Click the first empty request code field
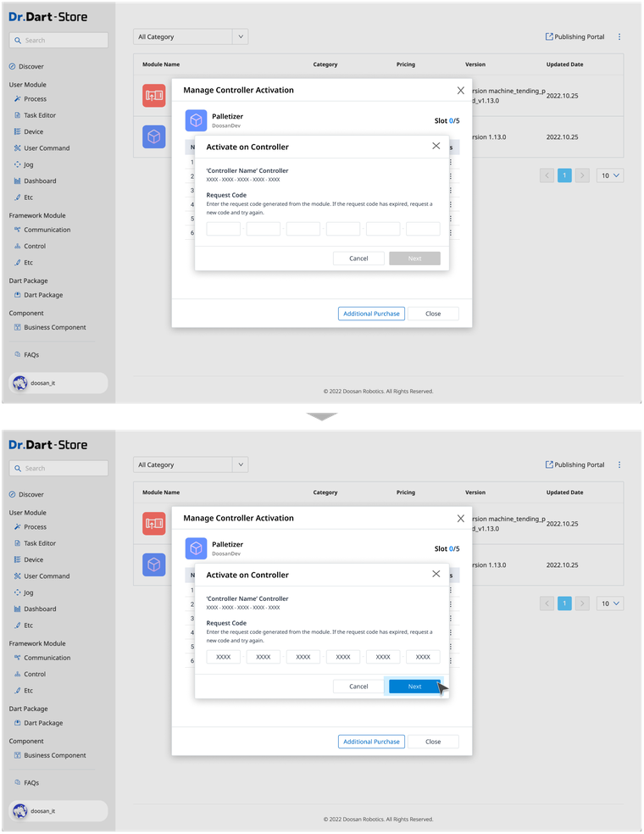 point(224,229)
